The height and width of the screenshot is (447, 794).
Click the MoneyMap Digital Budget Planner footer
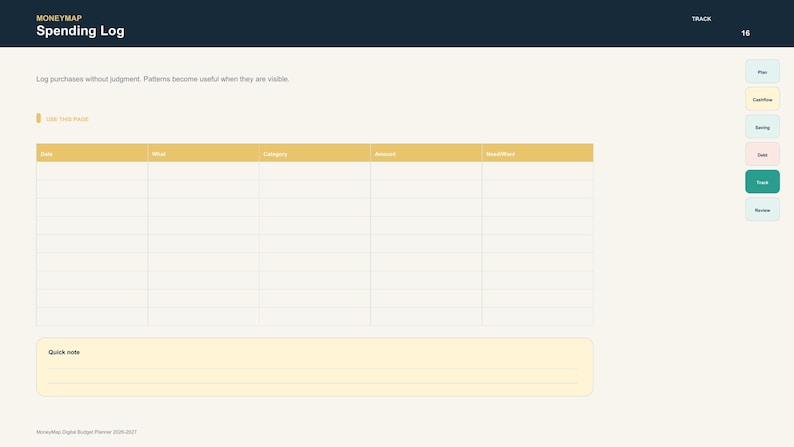86,432
